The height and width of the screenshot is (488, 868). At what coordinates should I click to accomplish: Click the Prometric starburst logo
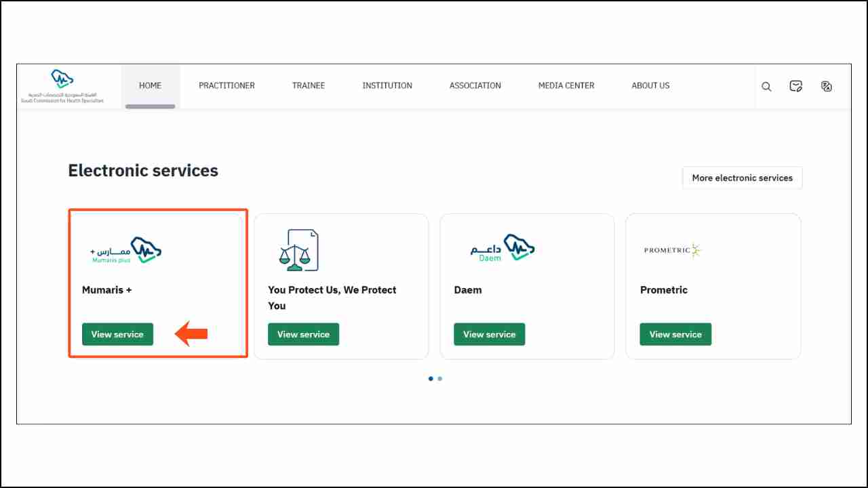coord(671,250)
